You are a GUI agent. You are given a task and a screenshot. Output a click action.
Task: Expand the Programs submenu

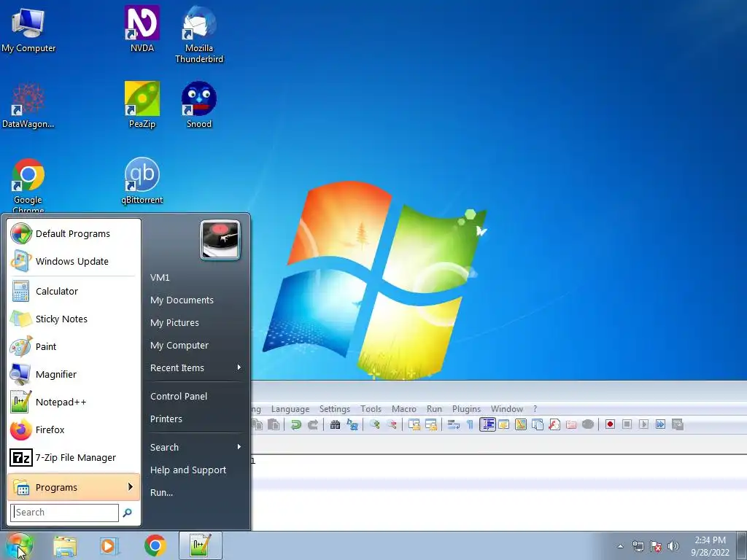tap(74, 487)
